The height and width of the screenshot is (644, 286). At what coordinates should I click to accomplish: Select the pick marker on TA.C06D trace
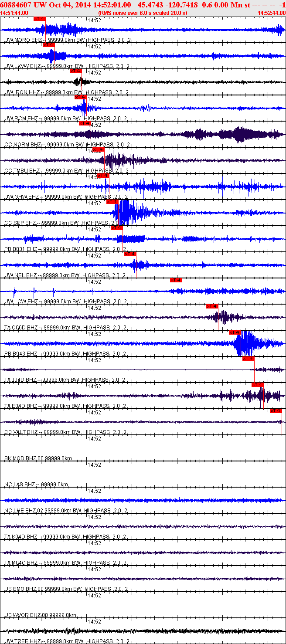(x=212, y=306)
